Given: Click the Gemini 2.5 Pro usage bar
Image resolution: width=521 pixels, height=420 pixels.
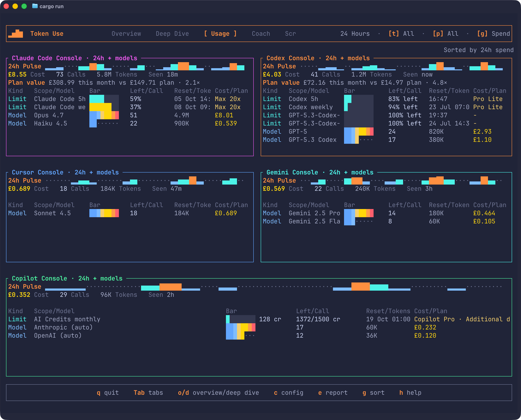Looking at the screenshot, I should pos(359,213).
